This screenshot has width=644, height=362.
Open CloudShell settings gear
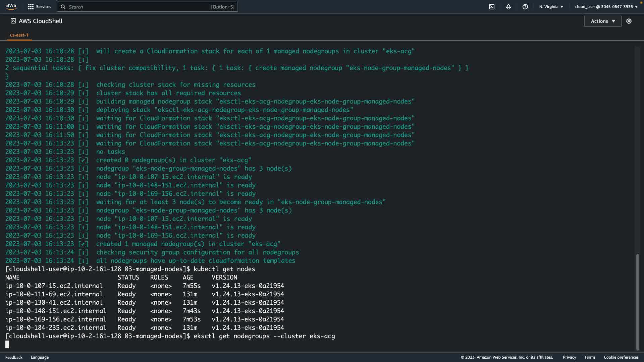click(x=629, y=21)
